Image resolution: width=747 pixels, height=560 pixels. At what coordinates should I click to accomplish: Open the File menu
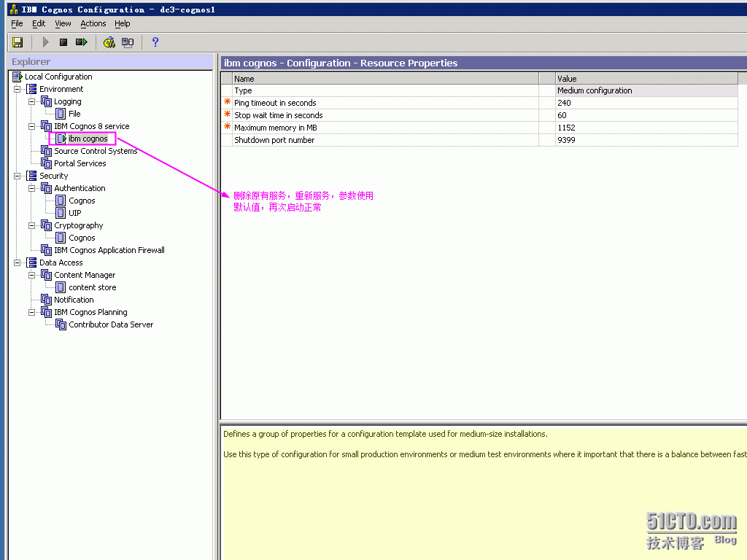tap(17, 23)
